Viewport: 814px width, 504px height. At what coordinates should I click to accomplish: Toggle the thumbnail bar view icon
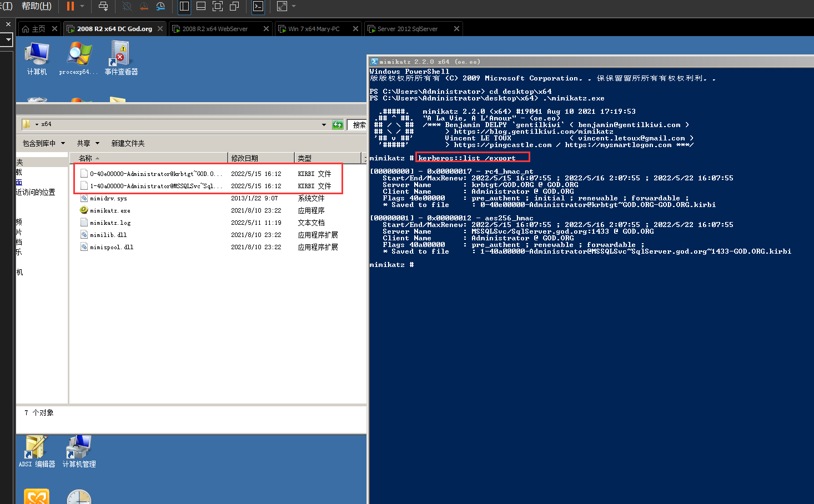[201, 6]
